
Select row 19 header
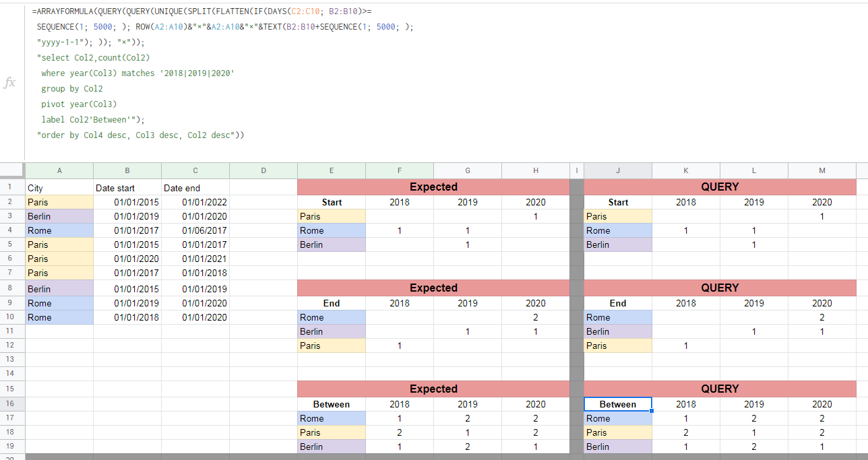tap(13, 447)
